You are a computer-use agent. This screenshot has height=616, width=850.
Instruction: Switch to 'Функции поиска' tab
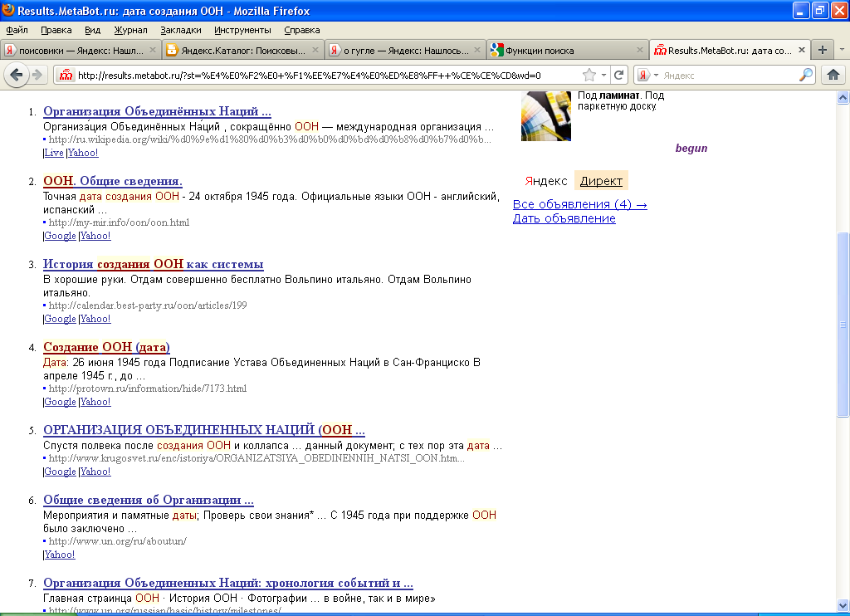(568, 50)
